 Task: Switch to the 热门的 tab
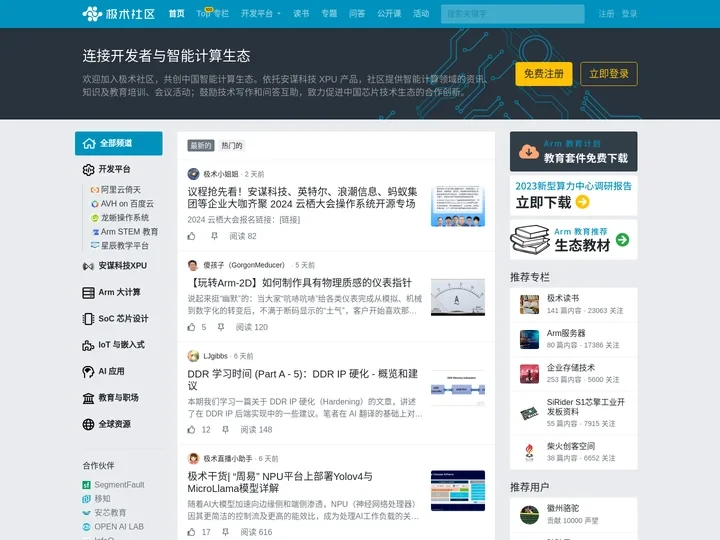click(x=231, y=146)
